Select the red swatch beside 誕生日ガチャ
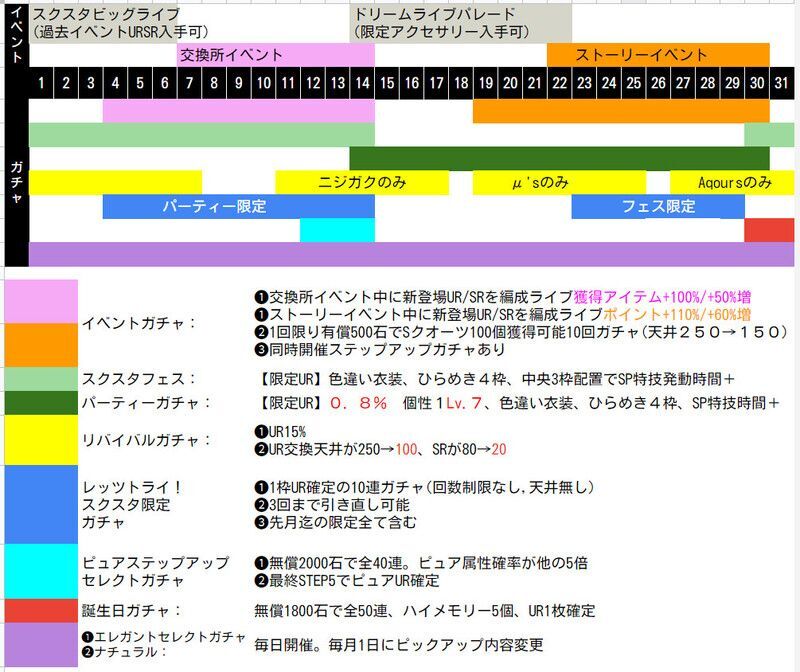The image size is (800, 672). pyautogui.click(x=41, y=610)
